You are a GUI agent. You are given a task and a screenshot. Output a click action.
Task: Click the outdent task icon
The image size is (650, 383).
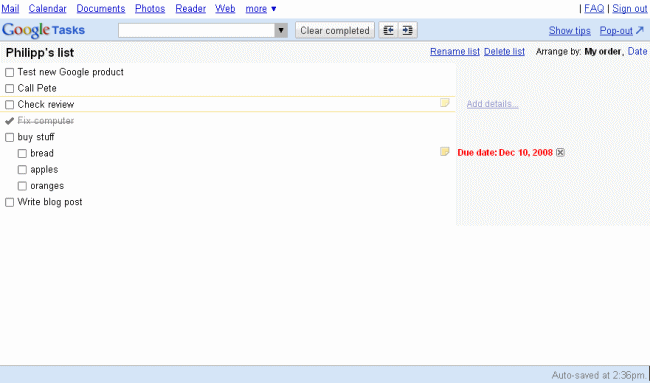(x=388, y=30)
